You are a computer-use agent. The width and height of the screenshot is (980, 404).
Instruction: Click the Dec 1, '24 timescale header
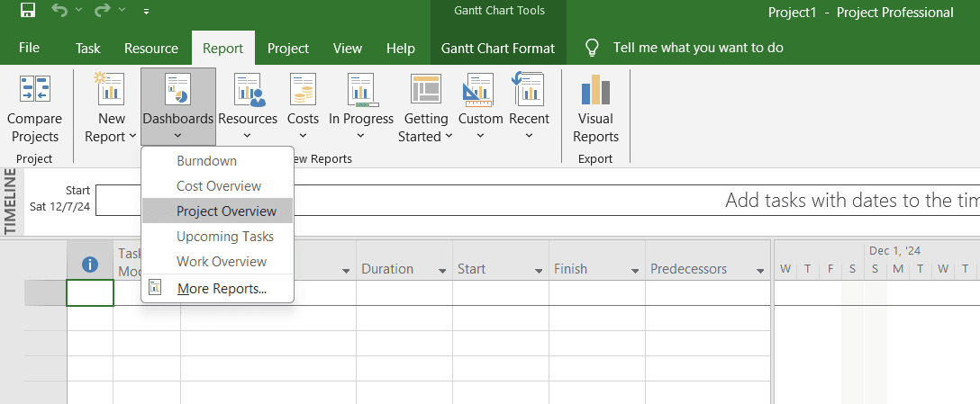pos(894,251)
